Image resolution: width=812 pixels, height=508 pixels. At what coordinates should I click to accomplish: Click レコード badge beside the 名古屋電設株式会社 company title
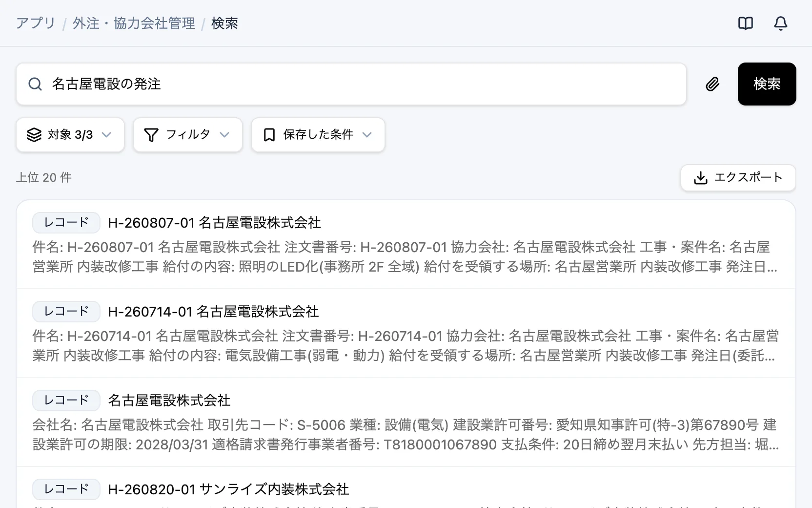[66, 401]
